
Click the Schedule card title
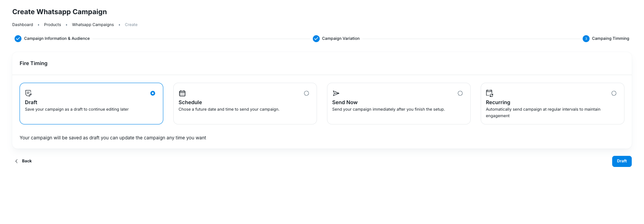190,102
